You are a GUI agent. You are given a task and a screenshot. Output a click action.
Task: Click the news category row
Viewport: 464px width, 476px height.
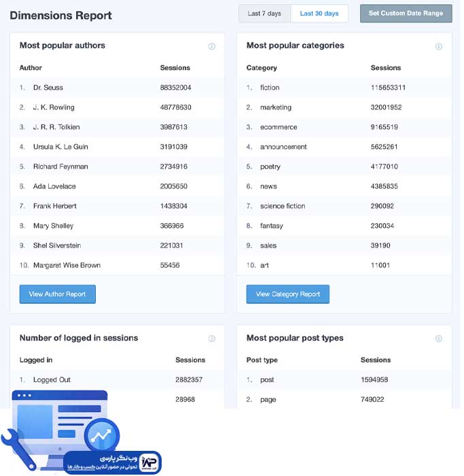pos(344,186)
